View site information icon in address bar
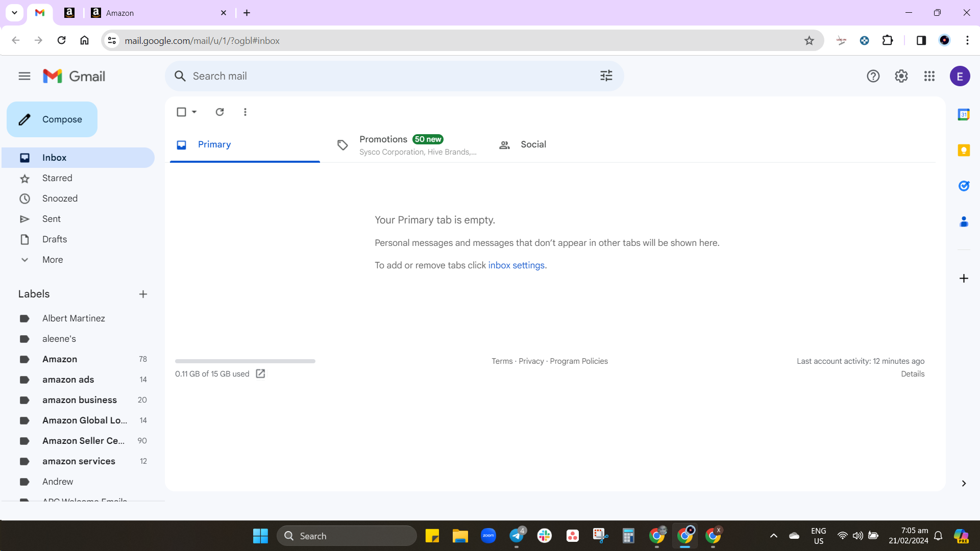Screen dimensions: 980x551 112,40
